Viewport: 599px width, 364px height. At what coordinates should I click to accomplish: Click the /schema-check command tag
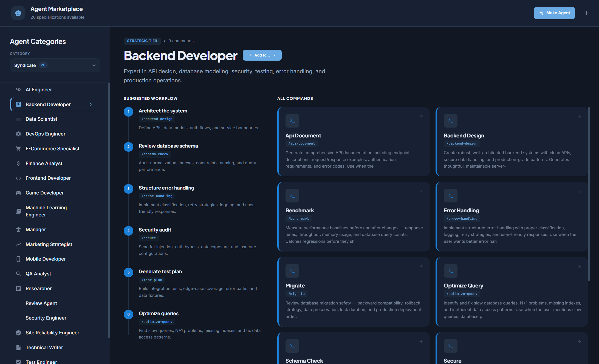[155, 154]
